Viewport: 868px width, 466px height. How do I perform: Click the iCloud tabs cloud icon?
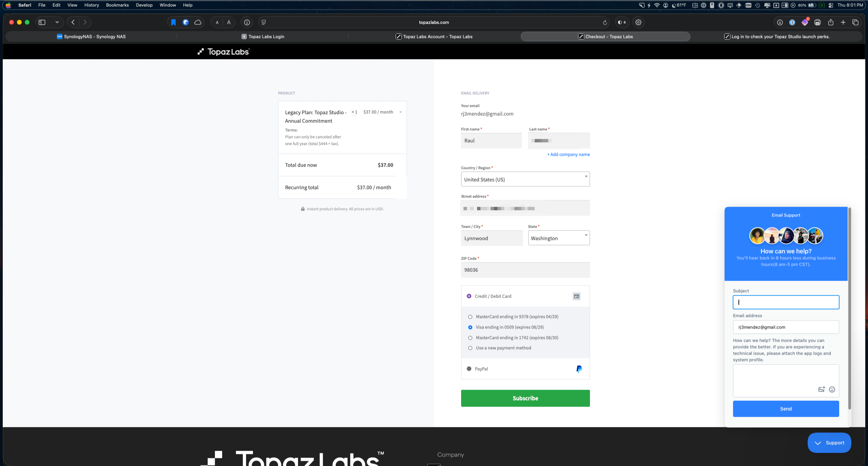click(198, 22)
